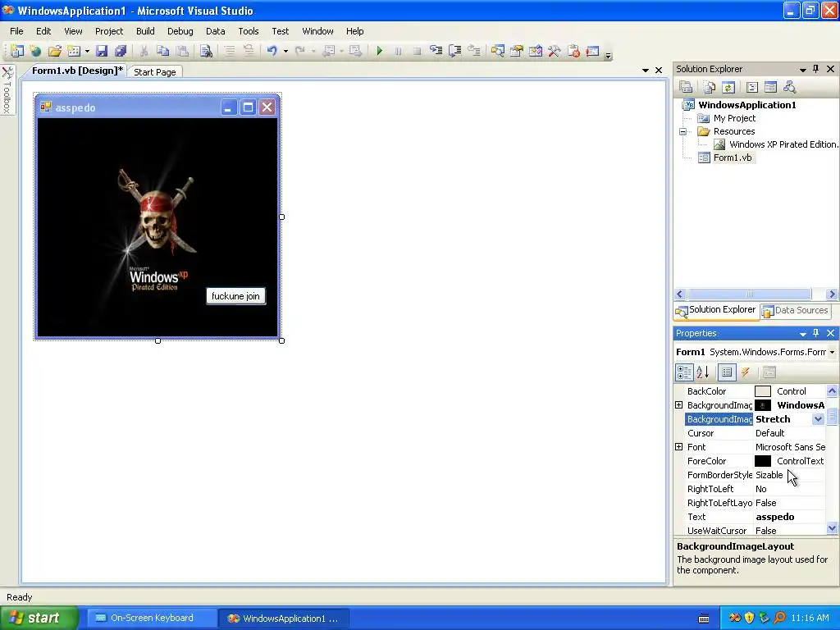Show events with the lightning bolt icon
Image resolution: width=840 pixels, height=630 pixels.
(746, 372)
